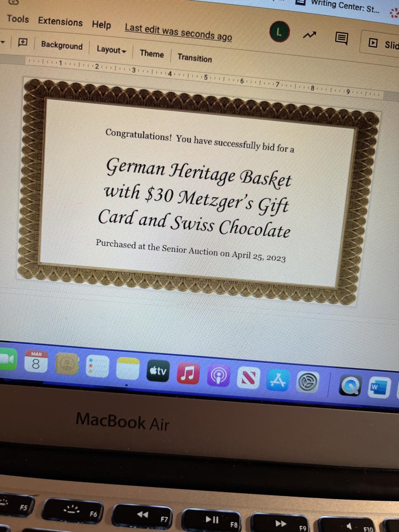Open App Store from the Dock
399x532 pixels.
click(278, 380)
